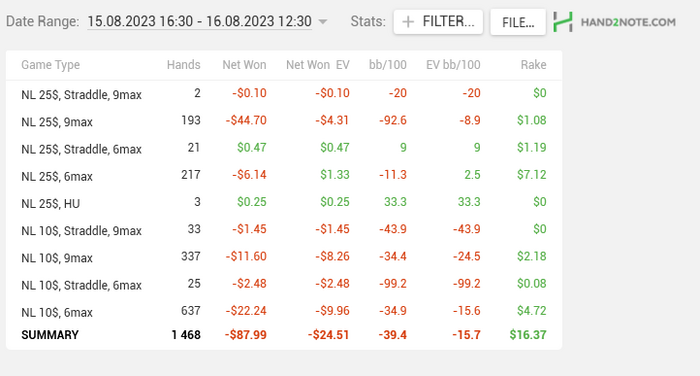Select NL 10$, Straddle, 9max row
This screenshot has width=700, height=376.
tap(284, 230)
